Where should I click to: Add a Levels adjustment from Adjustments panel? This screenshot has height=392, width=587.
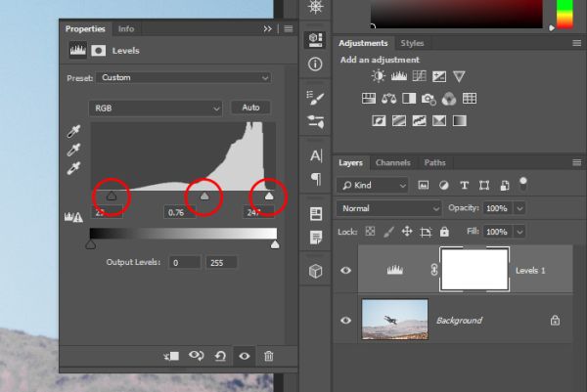pyautogui.click(x=399, y=76)
